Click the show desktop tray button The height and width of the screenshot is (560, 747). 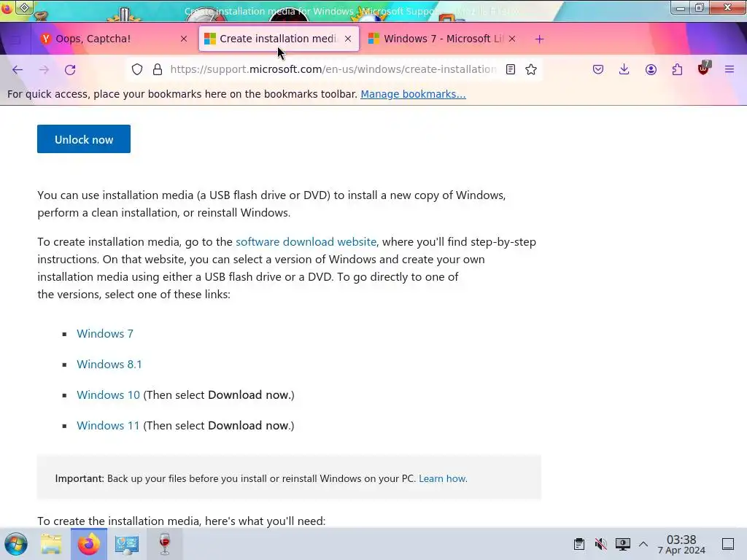pyautogui.click(x=728, y=544)
